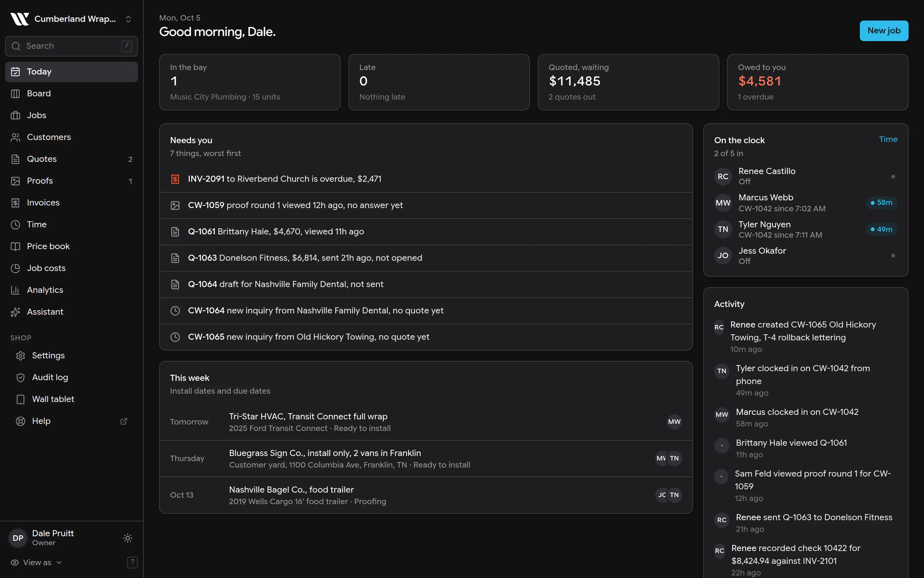924x578 pixels.
Task: Go to Jobs in the sidebar
Action: tap(72, 115)
